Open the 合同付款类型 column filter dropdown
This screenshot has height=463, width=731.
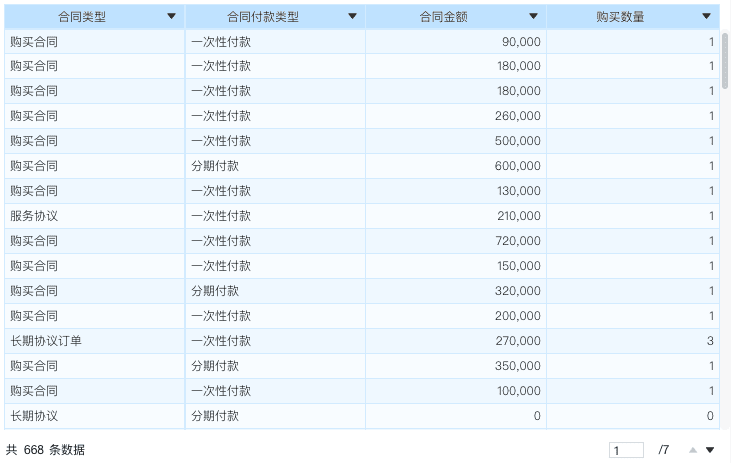click(352, 16)
